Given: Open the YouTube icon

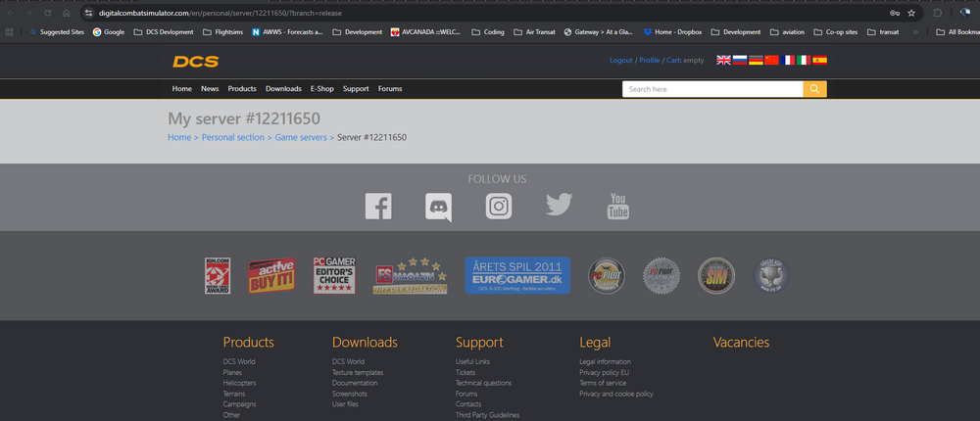Looking at the screenshot, I should (x=618, y=207).
